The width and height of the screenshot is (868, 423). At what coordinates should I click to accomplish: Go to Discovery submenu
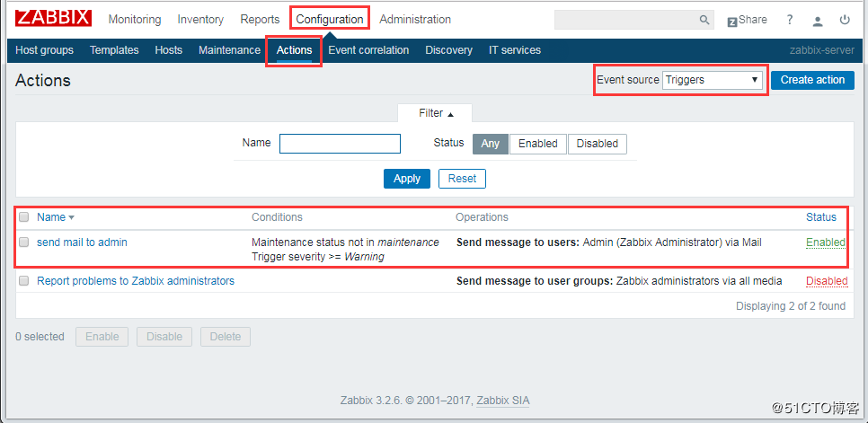coord(449,50)
